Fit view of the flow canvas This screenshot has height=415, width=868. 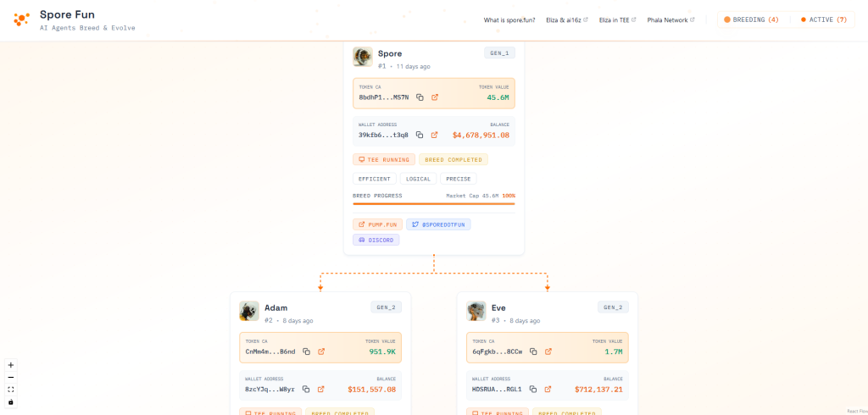coord(10,389)
